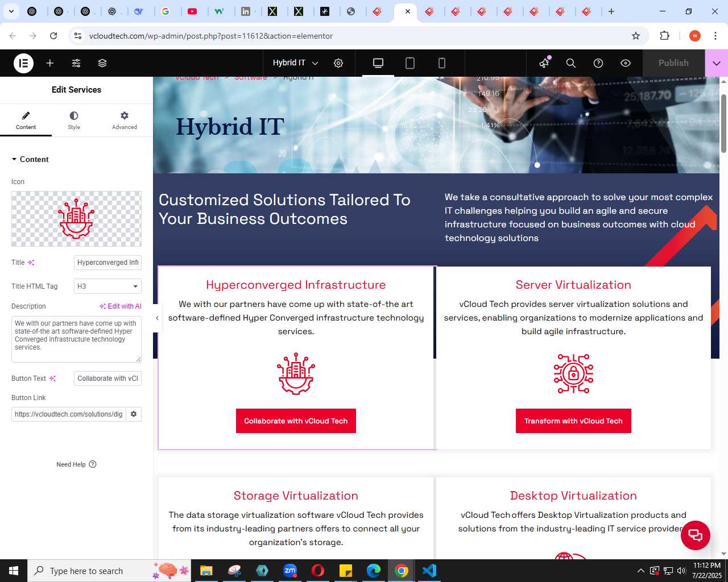Select the Hyperconverged Infrastructure heading

tap(296, 285)
